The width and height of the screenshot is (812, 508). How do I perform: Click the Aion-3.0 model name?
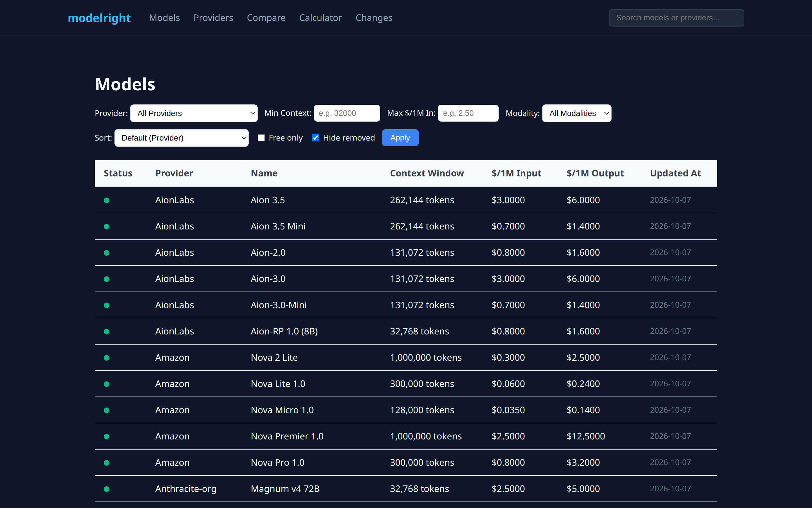(x=268, y=279)
